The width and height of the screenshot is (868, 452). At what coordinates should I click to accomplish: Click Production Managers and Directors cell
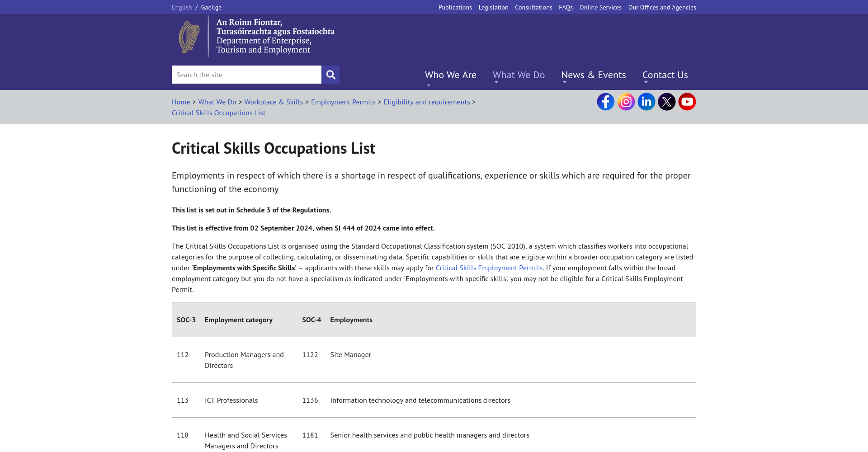click(244, 360)
